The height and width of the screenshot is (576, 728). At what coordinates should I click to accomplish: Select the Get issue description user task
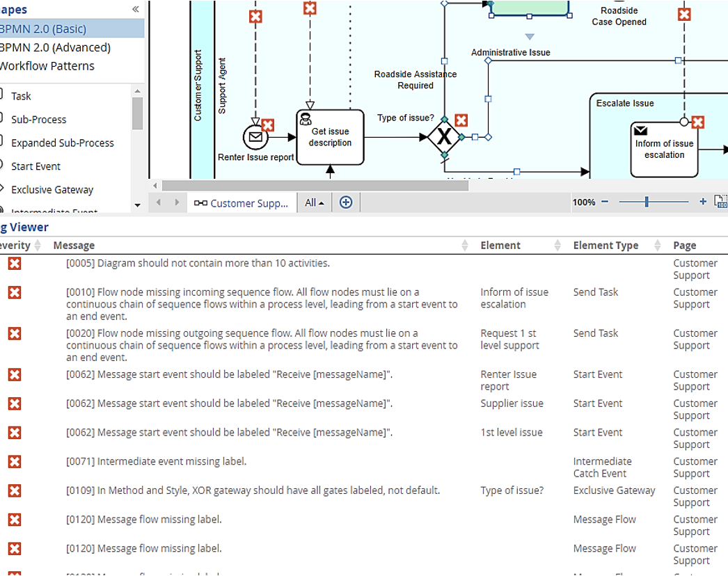[x=331, y=138]
